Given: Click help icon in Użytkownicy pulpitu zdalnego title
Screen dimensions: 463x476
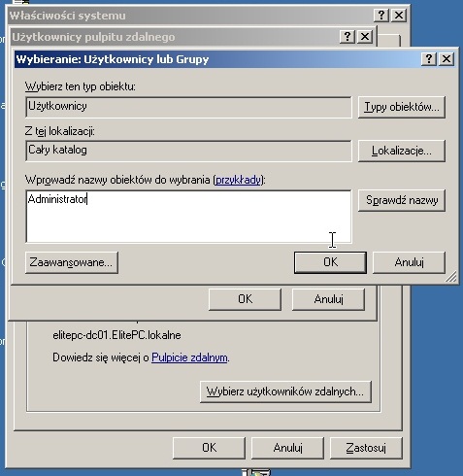Looking at the screenshot, I should (347, 36).
